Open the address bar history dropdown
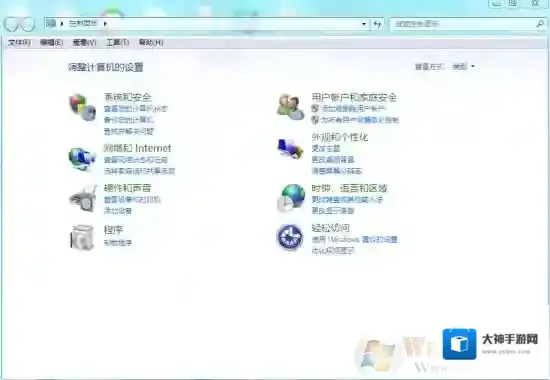The height and width of the screenshot is (380, 550). pyautogui.click(x=364, y=24)
